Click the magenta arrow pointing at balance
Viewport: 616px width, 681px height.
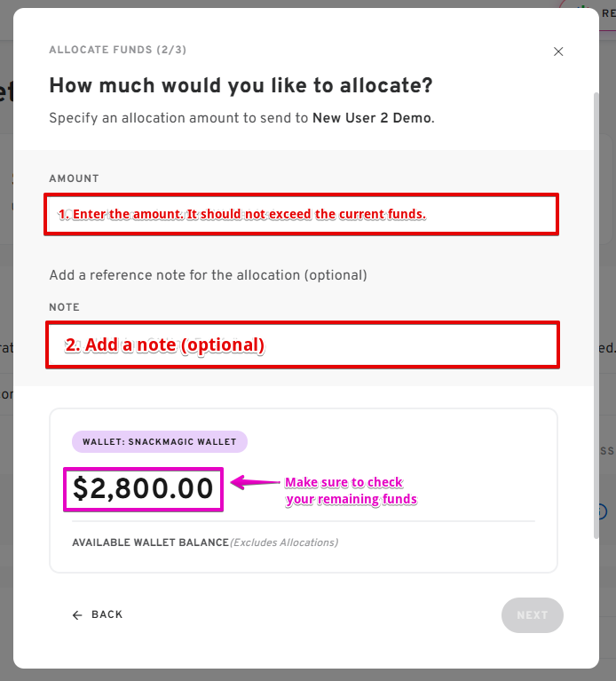point(255,483)
